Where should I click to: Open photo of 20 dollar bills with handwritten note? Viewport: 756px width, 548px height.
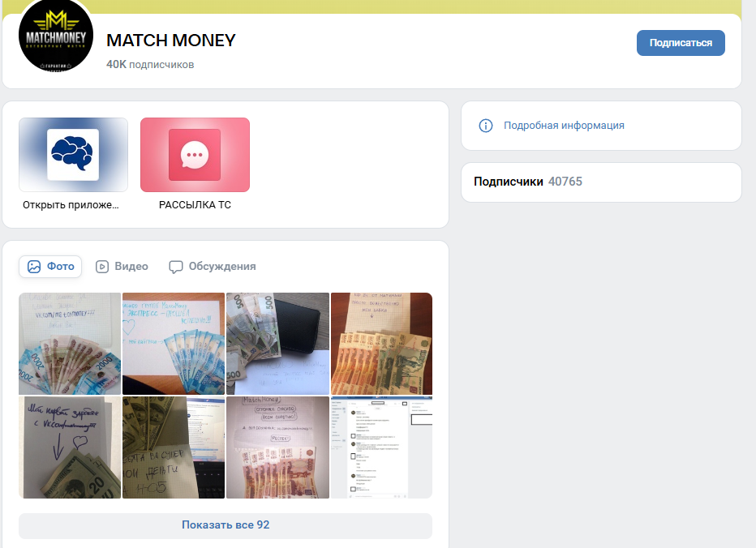tap(70, 447)
